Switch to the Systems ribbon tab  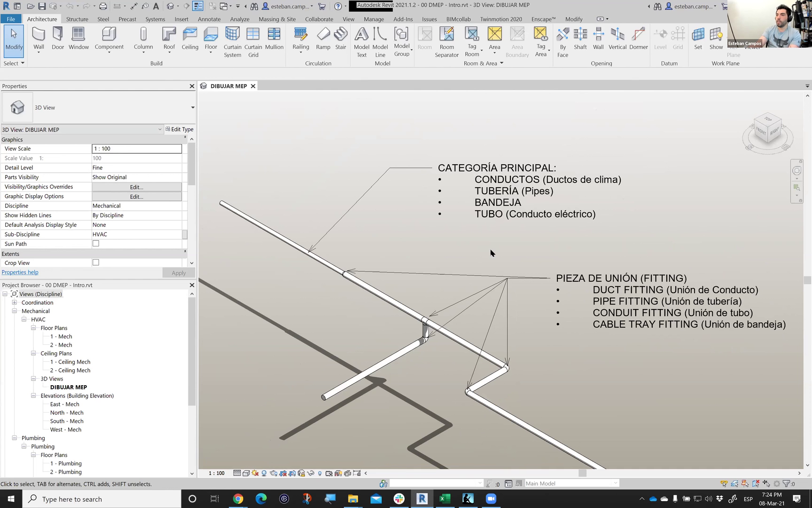pyautogui.click(x=155, y=19)
